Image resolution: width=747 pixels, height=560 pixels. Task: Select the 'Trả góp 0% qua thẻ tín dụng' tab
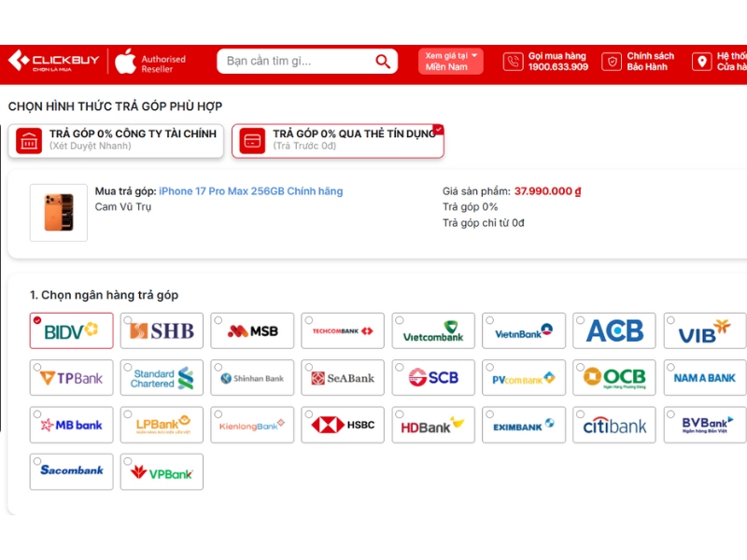click(338, 141)
